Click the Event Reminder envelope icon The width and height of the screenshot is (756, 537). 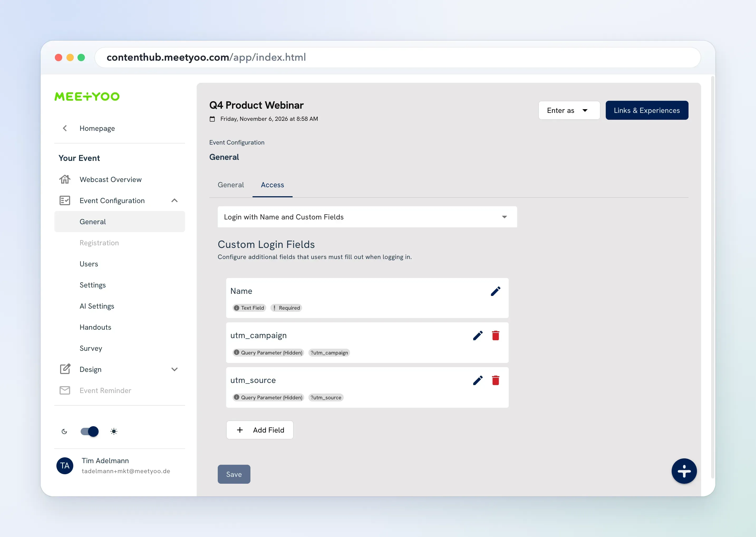pos(65,390)
